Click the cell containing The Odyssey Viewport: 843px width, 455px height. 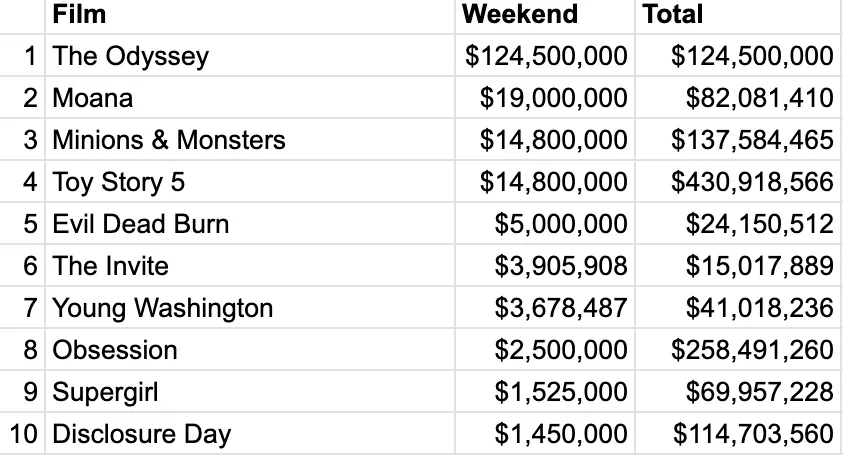pyautogui.click(x=250, y=55)
